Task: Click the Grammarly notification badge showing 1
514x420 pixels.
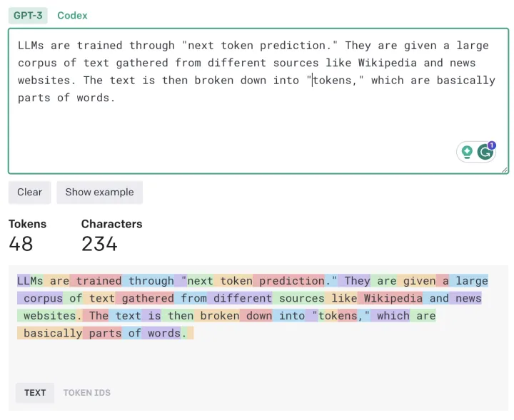Action: 492,145
